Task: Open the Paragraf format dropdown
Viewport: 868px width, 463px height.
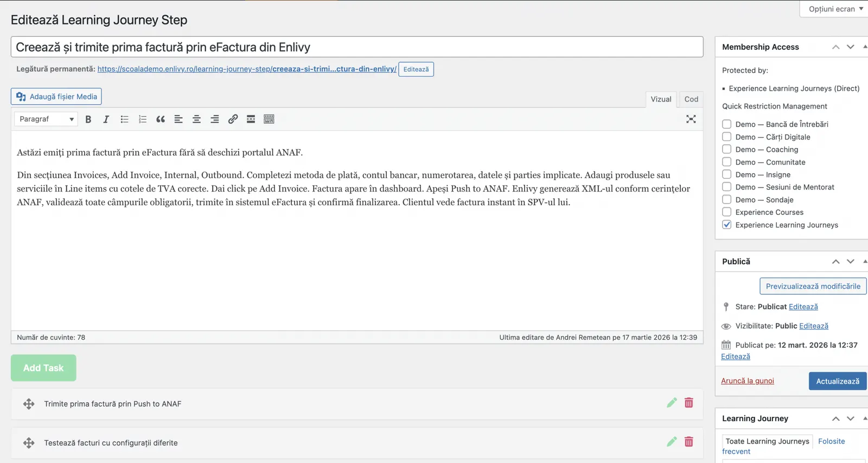Action: (x=46, y=119)
